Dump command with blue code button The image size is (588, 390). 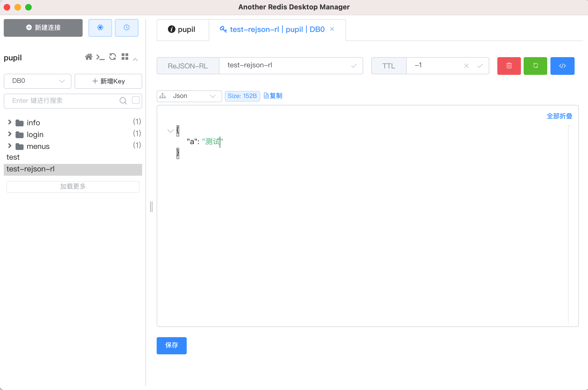coord(562,66)
